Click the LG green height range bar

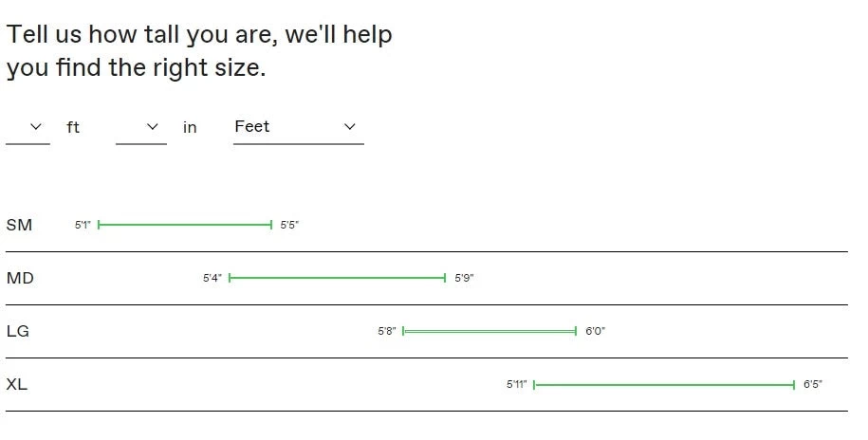click(x=489, y=331)
